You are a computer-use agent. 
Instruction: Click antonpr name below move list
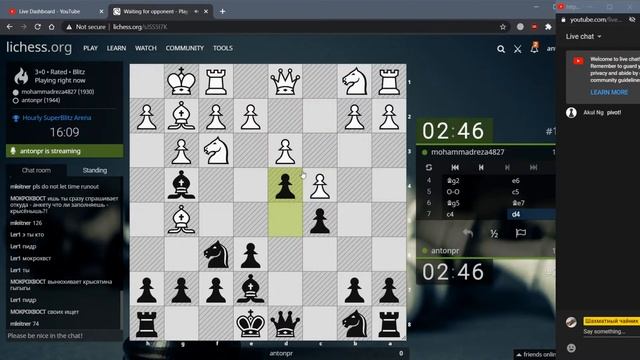[x=445, y=251]
